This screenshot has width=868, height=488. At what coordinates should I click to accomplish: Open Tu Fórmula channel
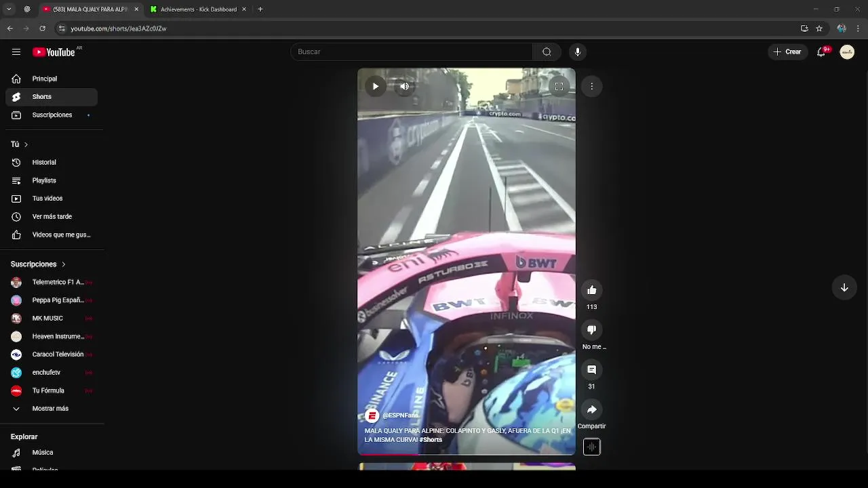52,390
